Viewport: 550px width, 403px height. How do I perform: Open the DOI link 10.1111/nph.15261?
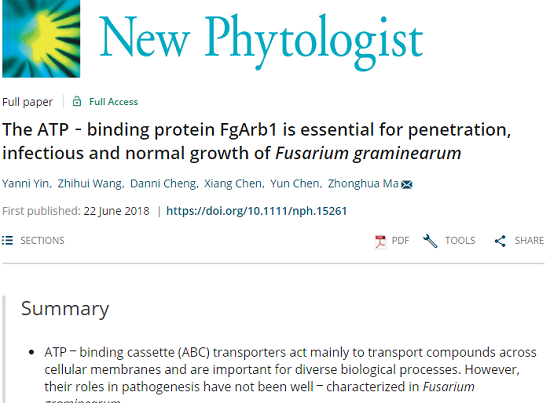click(x=256, y=211)
